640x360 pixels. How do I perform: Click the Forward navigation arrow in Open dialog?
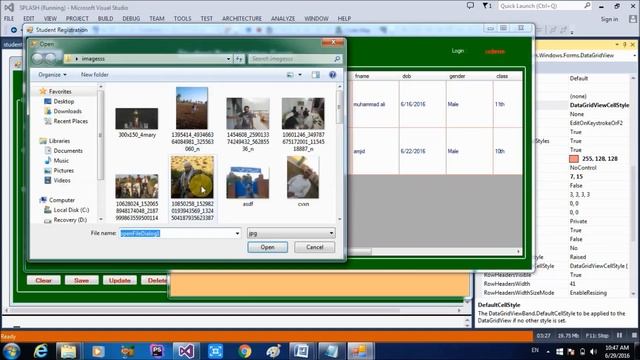(51, 58)
